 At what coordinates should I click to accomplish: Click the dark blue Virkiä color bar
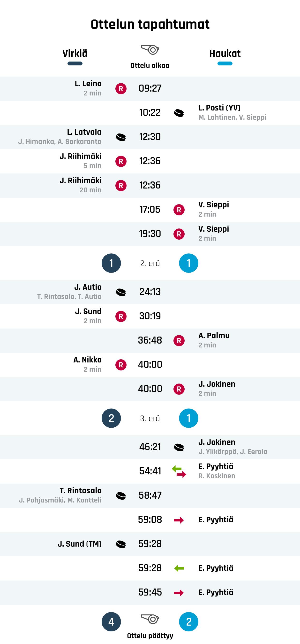[75, 63]
